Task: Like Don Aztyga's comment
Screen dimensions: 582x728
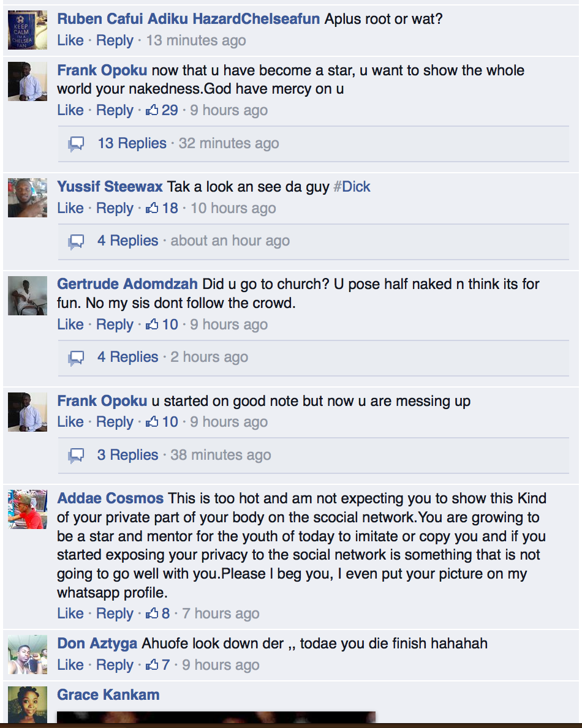Action: coord(70,665)
